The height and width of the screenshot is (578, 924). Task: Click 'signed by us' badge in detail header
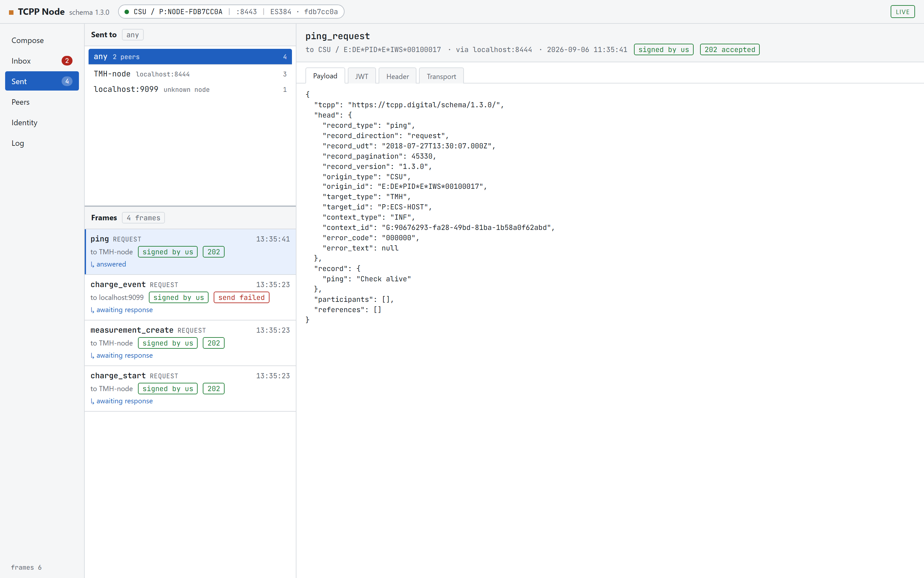click(x=663, y=50)
